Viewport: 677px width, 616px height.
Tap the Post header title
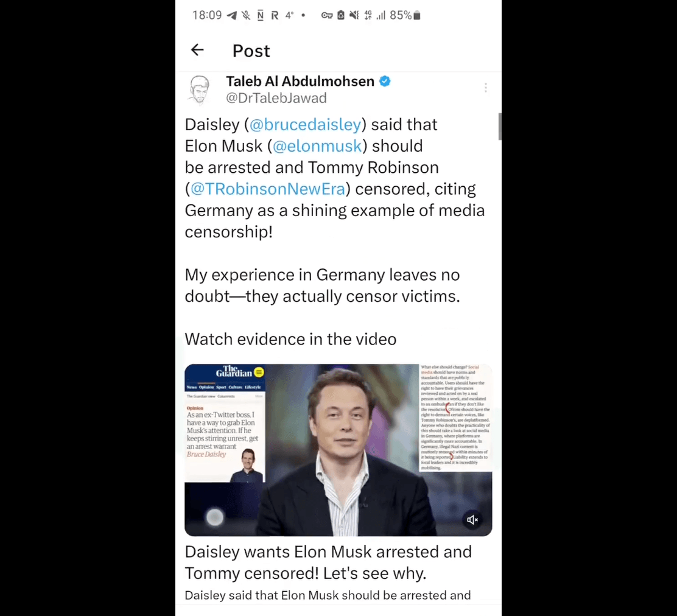click(251, 51)
